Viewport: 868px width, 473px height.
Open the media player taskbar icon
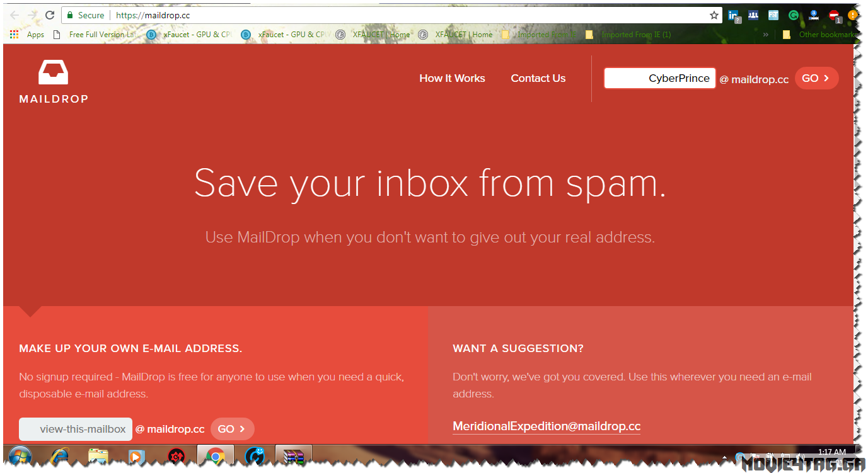click(136, 456)
